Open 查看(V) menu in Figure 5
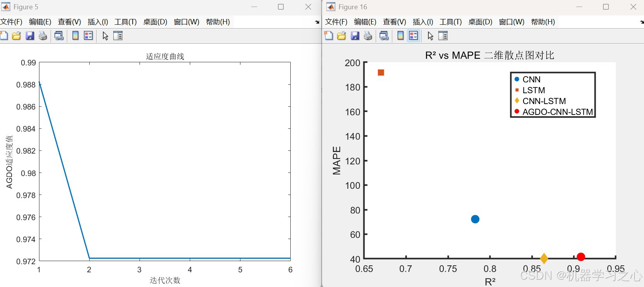The height and width of the screenshot is (287, 644). pos(70,22)
